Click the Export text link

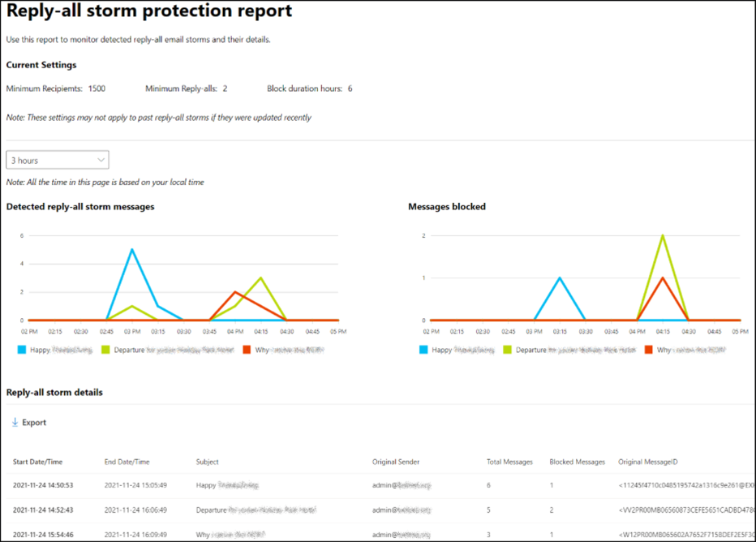click(34, 423)
